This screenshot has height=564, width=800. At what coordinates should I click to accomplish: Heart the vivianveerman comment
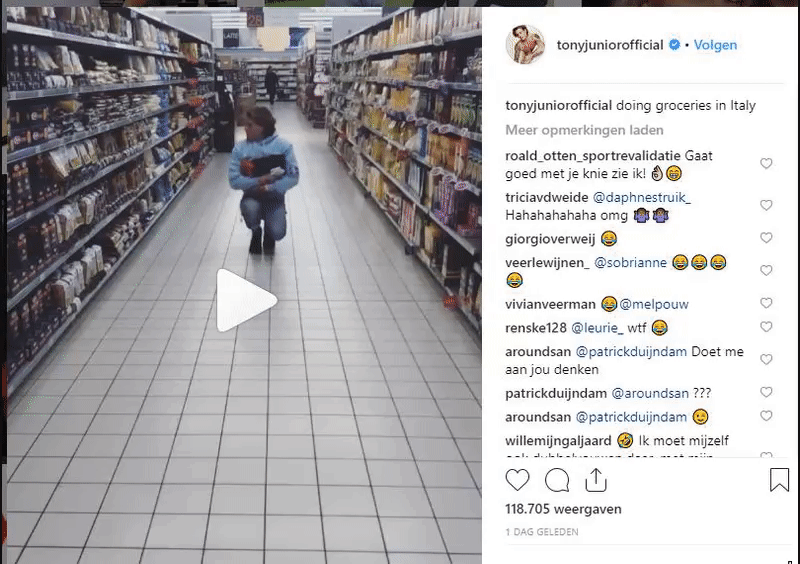click(766, 303)
